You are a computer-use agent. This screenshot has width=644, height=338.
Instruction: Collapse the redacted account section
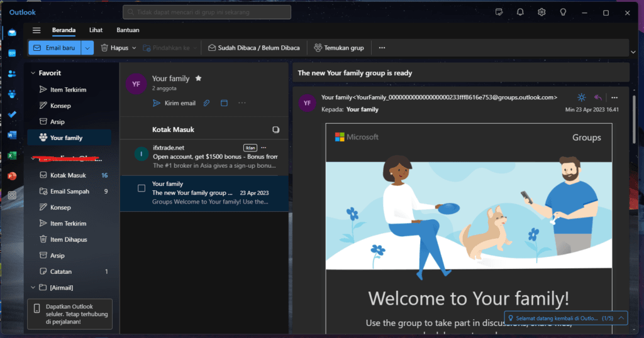[x=33, y=158]
